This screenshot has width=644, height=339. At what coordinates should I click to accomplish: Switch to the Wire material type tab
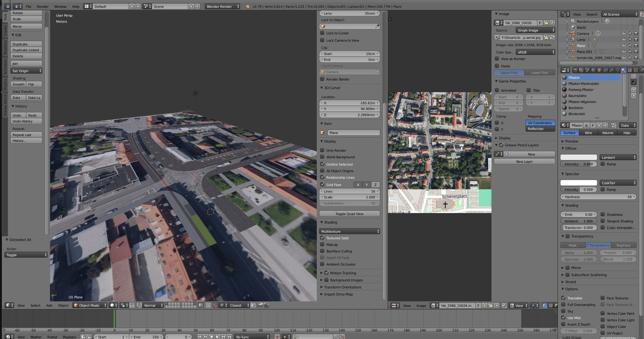point(588,133)
